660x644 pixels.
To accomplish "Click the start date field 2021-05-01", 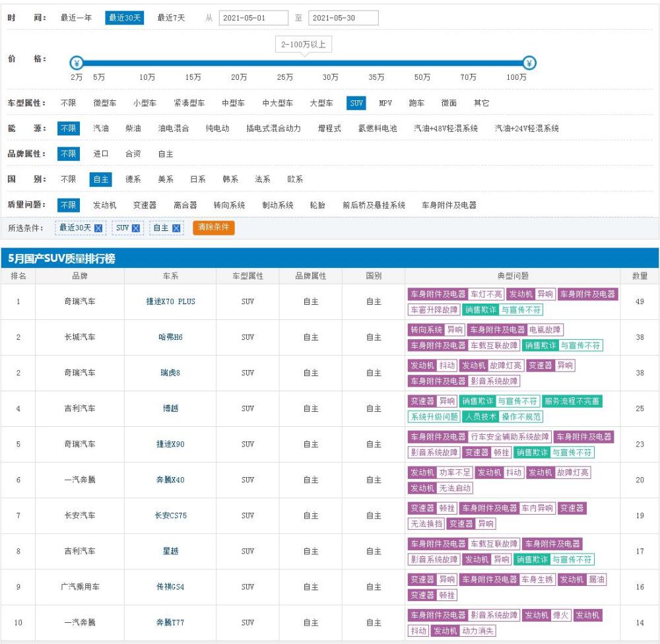I will coord(253,18).
